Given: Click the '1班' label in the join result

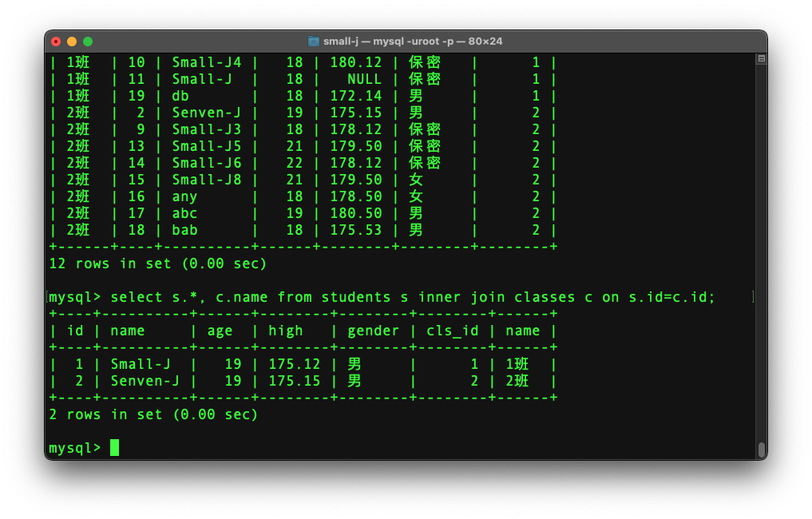Looking at the screenshot, I should 516,364.
